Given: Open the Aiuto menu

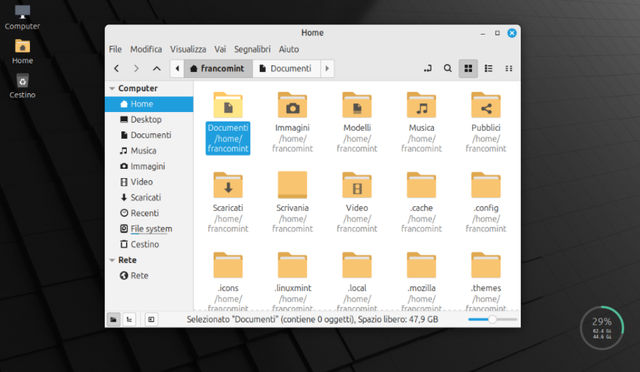Looking at the screenshot, I should click(x=289, y=49).
